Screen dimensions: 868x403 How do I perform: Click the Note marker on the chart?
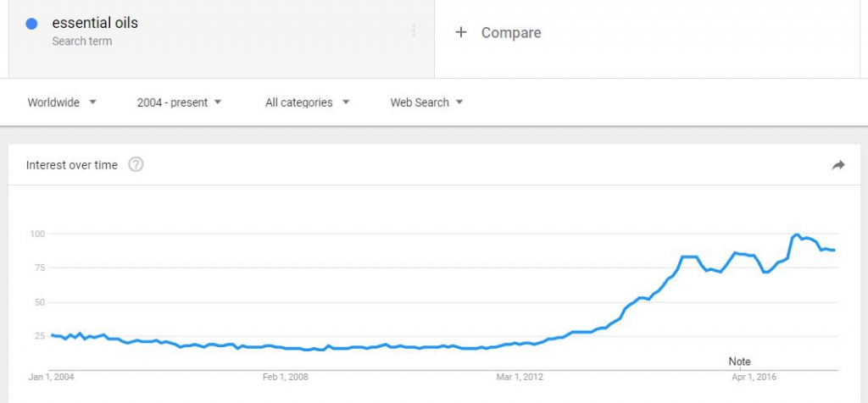739,362
